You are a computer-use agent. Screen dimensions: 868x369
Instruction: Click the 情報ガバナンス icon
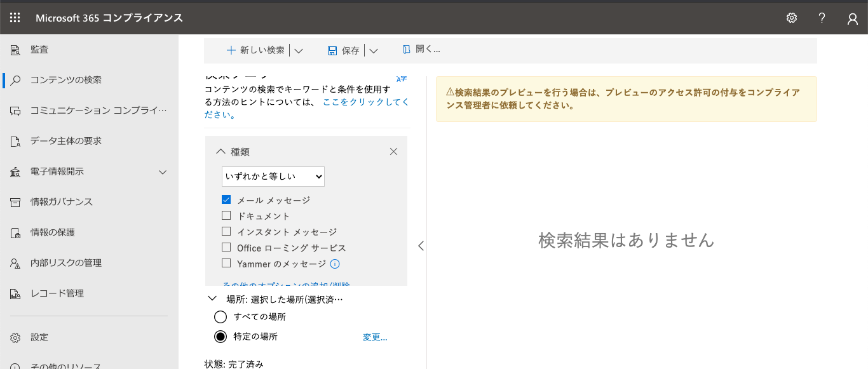pos(16,202)
